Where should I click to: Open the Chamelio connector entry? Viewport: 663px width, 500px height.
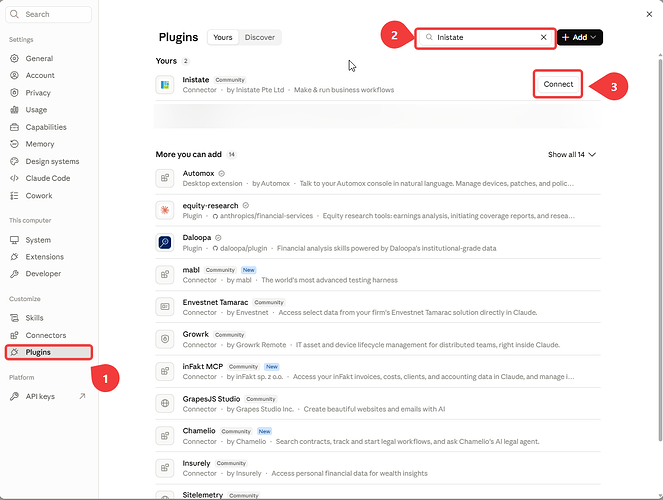[x=378, y=435]
